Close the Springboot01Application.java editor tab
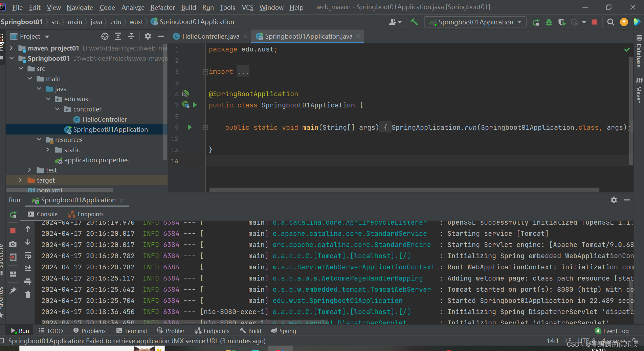The width and height of the screenshot is (644, 351). (x=358, y=36)
